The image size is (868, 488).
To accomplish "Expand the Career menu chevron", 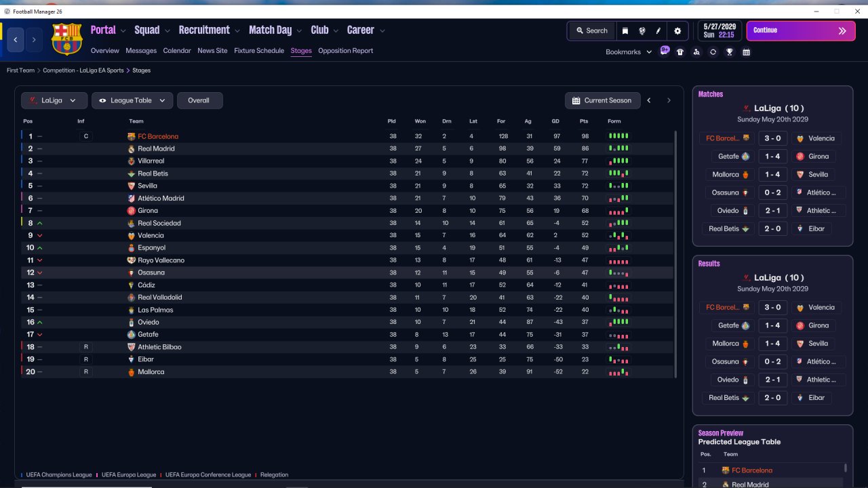I will tap(382, 30).
